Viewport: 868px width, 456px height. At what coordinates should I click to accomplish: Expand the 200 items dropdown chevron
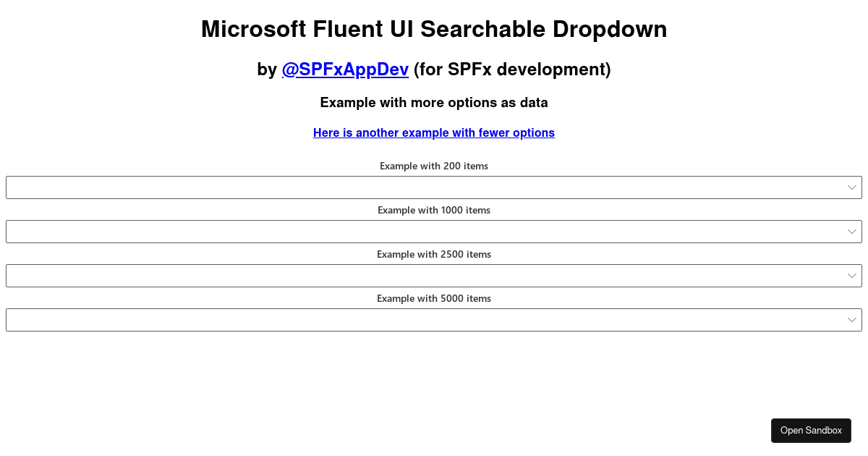tap(852, 187)
